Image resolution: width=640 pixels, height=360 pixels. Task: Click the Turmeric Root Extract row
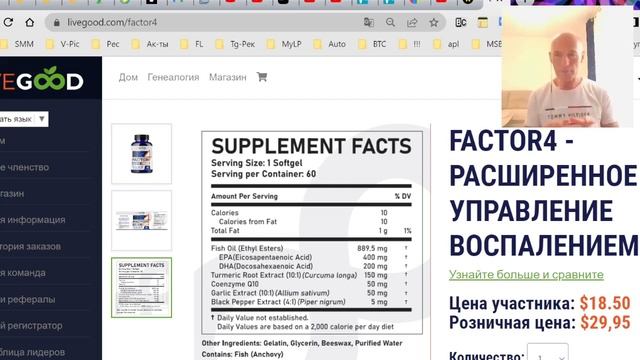pos(311,275)
